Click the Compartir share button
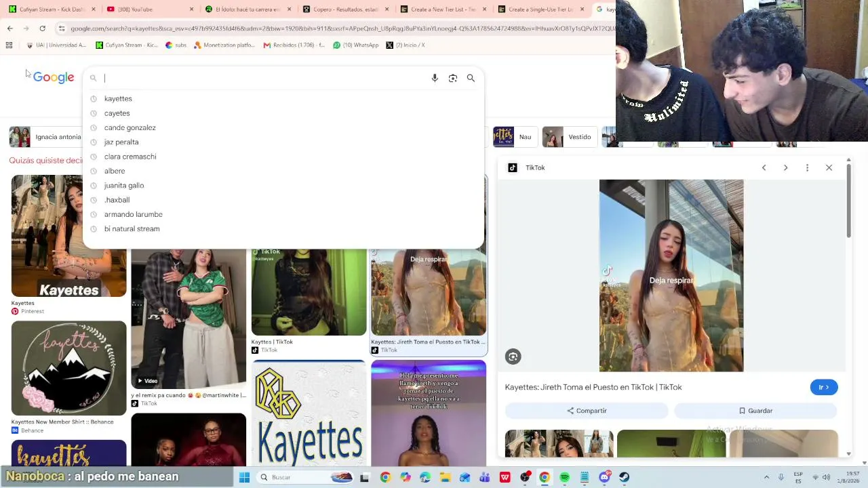This screenshot has width=868, height=488. click(587, 411)
